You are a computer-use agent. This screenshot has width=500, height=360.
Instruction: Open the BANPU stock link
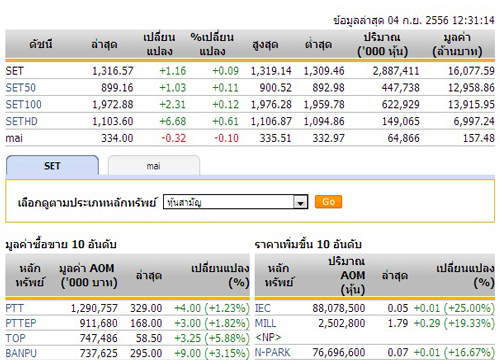coord(21,353)
